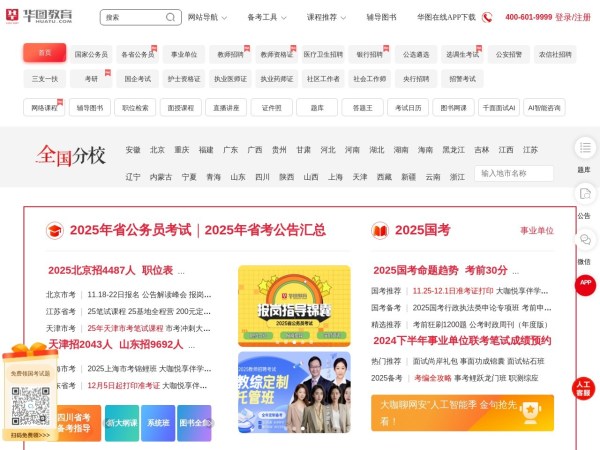
Task: Click the red APP sidebar icon
Action: click(584, 285)
